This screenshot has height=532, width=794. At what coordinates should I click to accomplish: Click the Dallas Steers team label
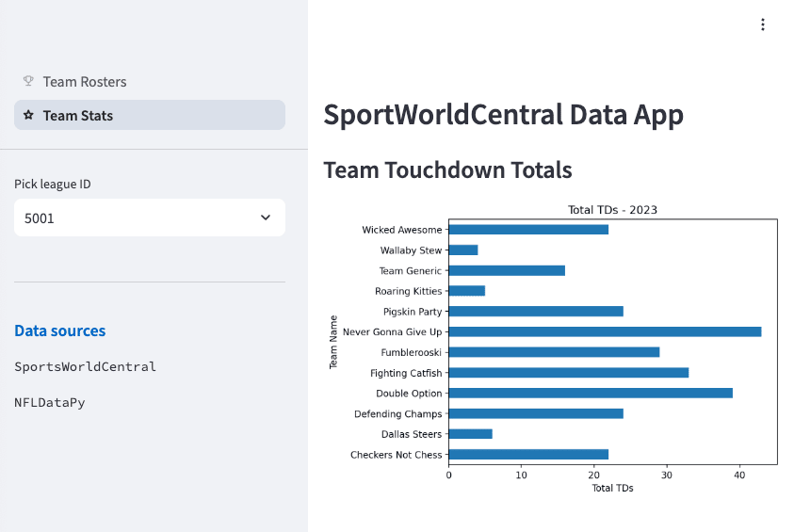tap(412, 434)
